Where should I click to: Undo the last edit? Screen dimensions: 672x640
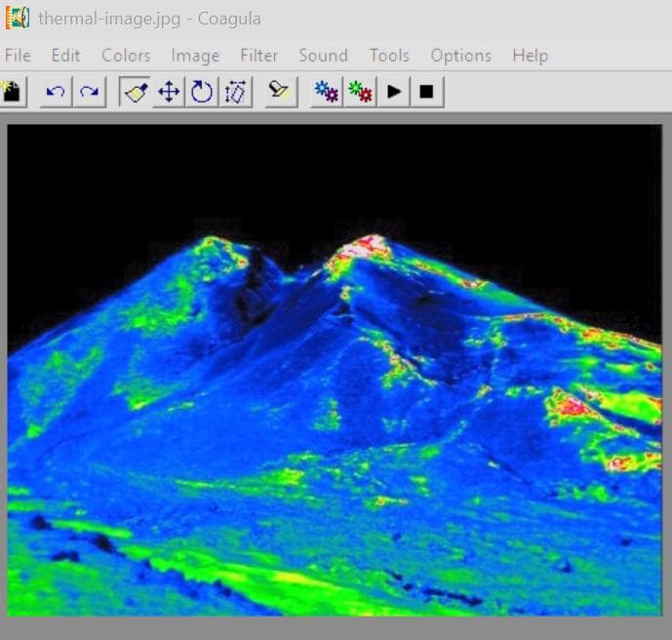tap(56, 92)
